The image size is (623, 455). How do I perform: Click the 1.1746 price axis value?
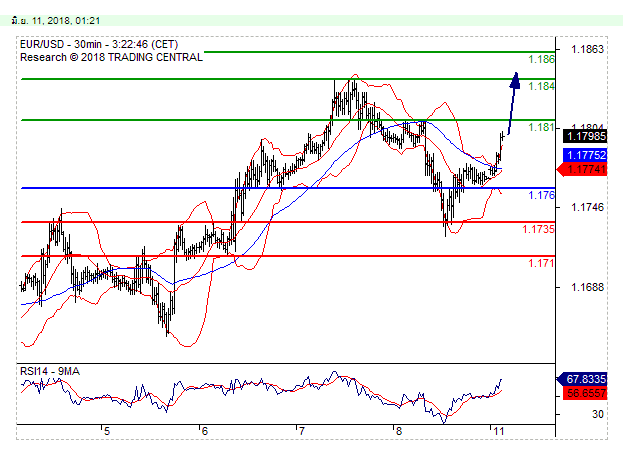click(x=587, y=207)
